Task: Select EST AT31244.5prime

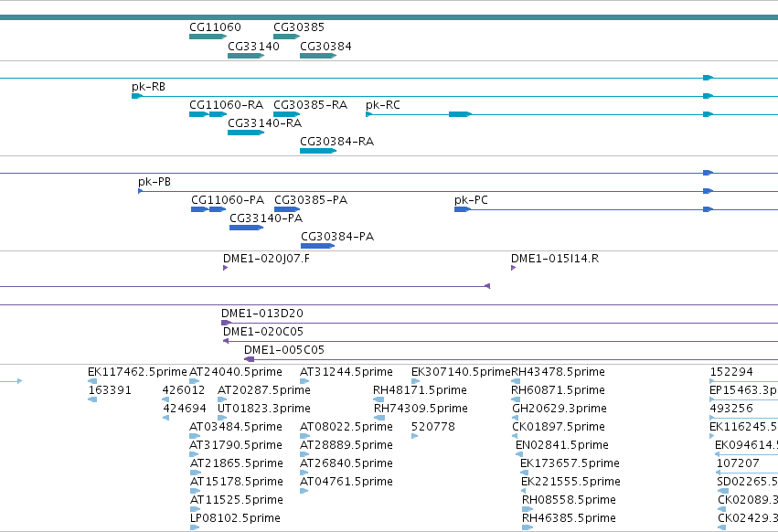Action: [x=304, y=381]
